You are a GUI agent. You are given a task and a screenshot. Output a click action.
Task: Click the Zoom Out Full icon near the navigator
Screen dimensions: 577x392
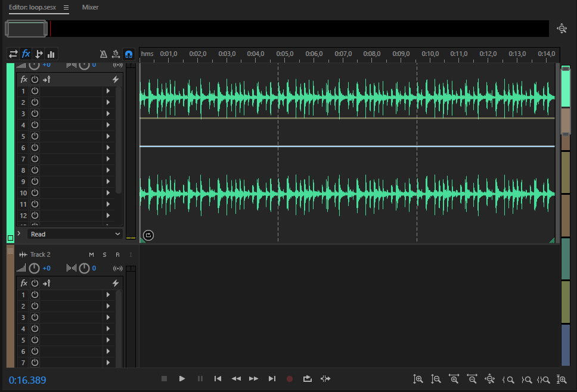click(562, 28)
